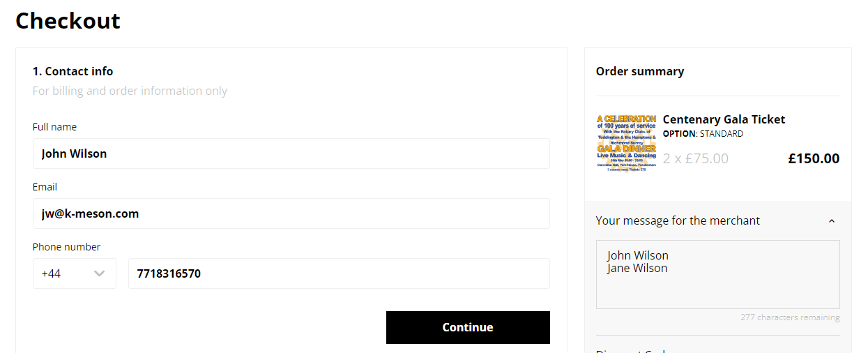Click the 'Phone number' field label
868x353 pixels.
pos(66,247)
